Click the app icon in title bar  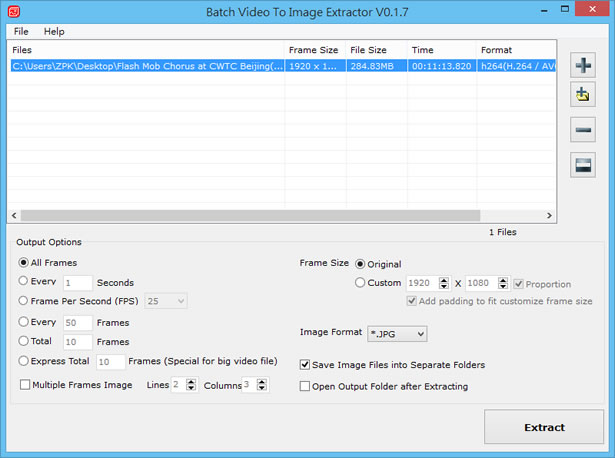(11, 13)
